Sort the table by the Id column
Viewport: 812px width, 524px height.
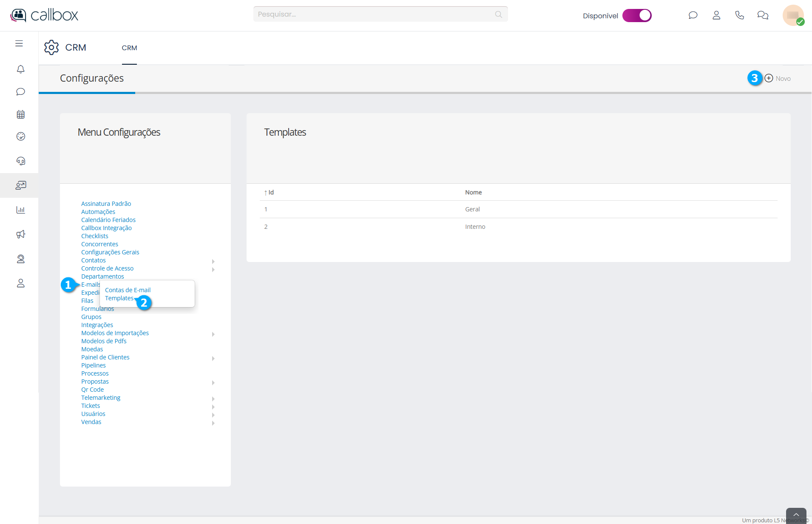point(271,192)
